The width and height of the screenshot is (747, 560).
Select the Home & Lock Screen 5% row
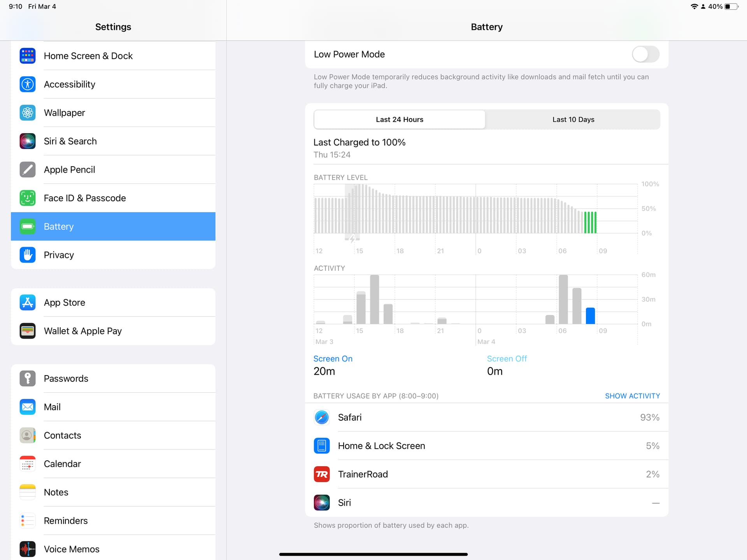tap(487, 446)
